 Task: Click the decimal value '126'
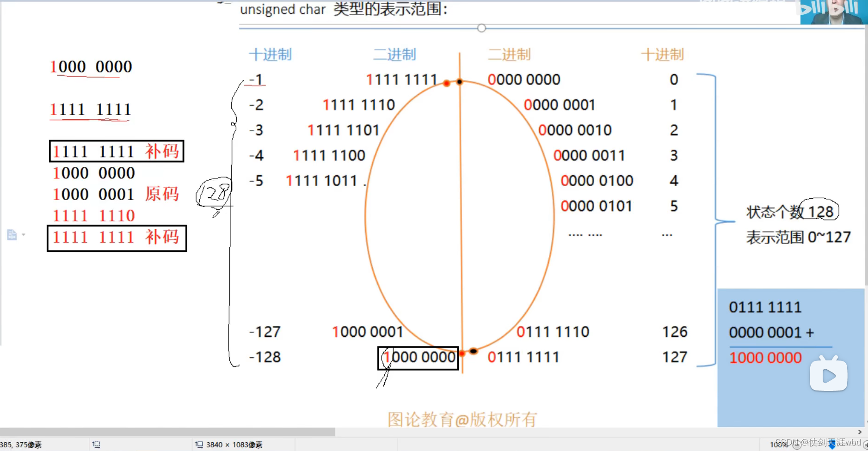coord(675,332)
